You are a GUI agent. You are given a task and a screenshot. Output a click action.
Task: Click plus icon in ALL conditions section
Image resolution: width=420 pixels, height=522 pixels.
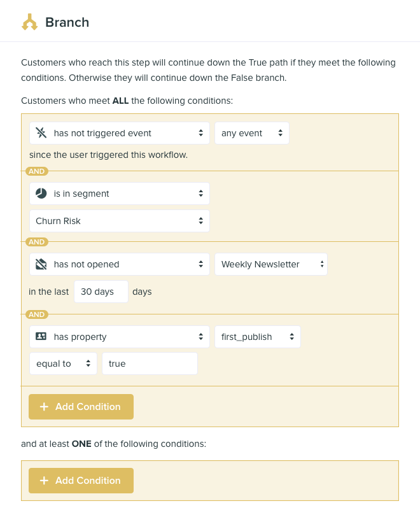(x=44, y=407)
